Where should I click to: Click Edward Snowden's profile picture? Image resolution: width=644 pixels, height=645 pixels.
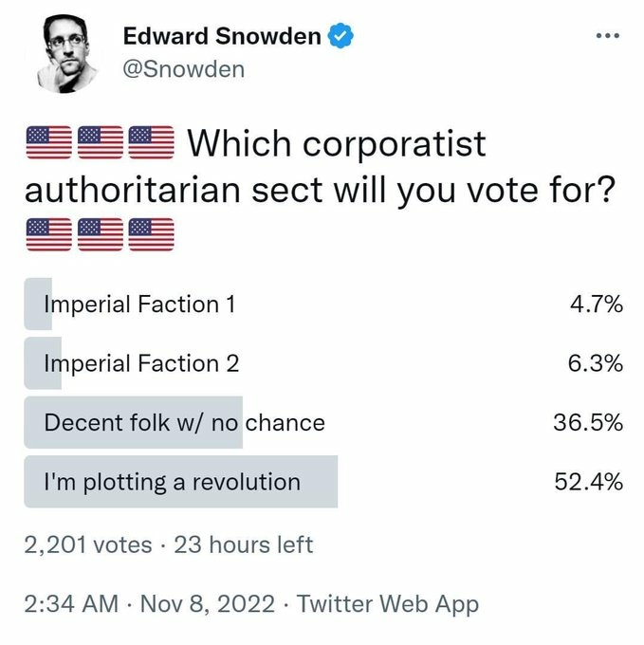[67, 53]
